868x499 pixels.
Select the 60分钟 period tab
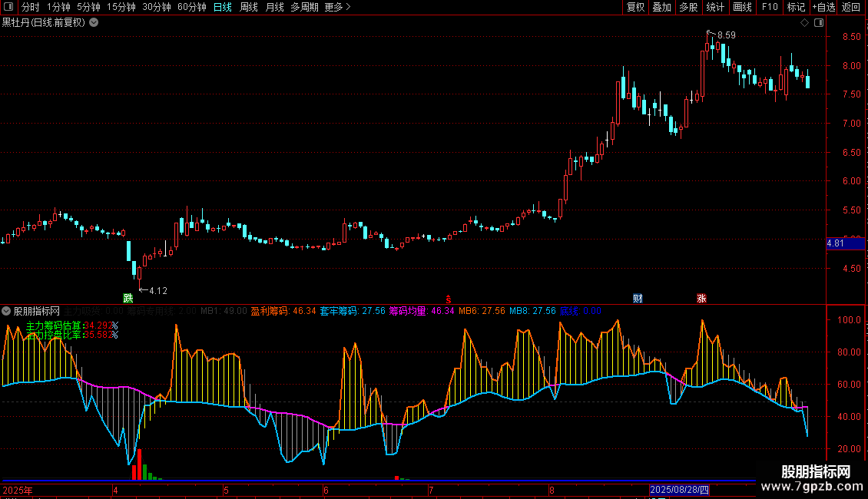coord(191,7)
